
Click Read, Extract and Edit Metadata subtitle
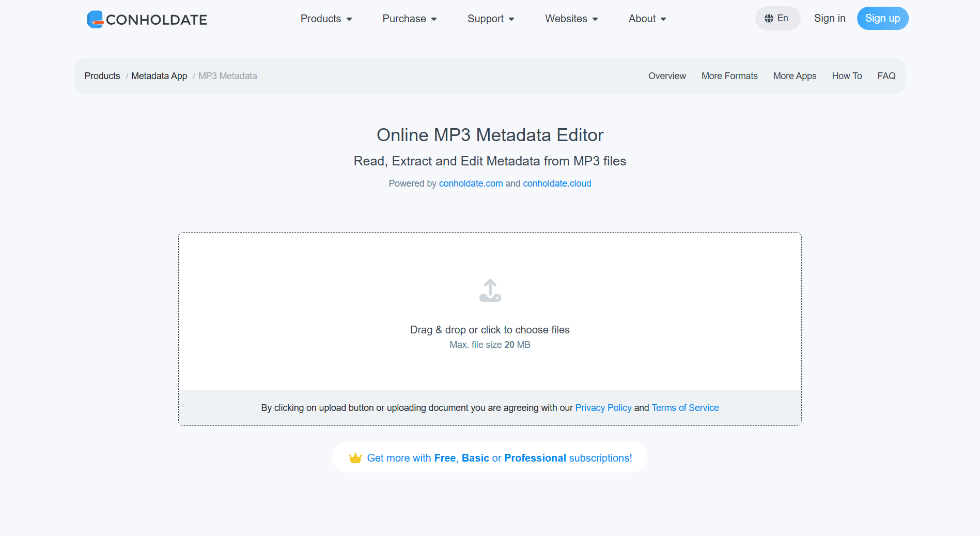(490, 161)
